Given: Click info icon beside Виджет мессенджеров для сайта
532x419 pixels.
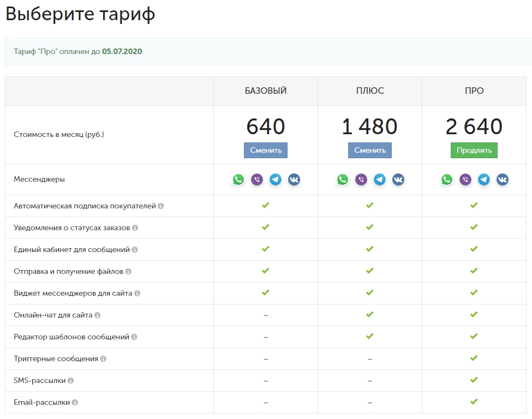Looking at the screenshot, I should pos(137,294).
